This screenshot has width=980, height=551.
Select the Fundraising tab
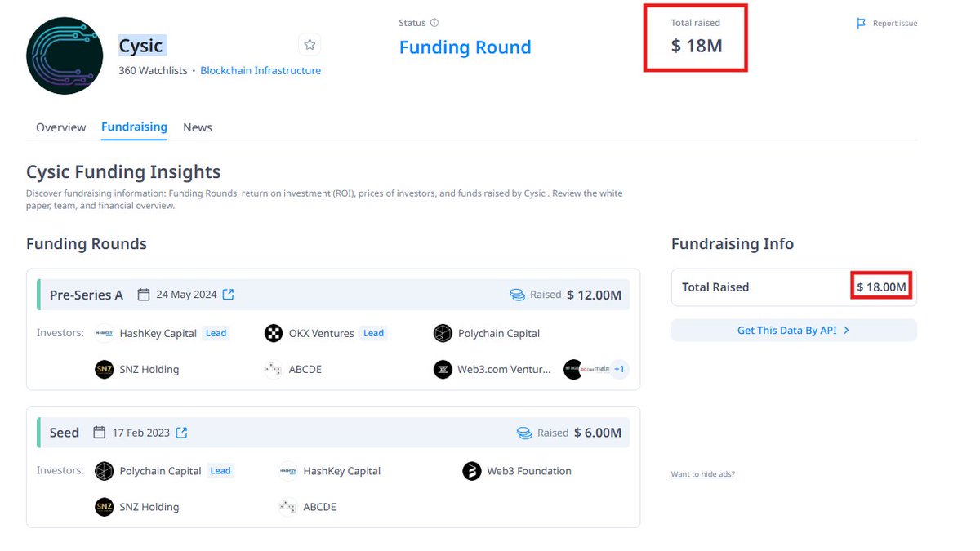coord(134,127)
